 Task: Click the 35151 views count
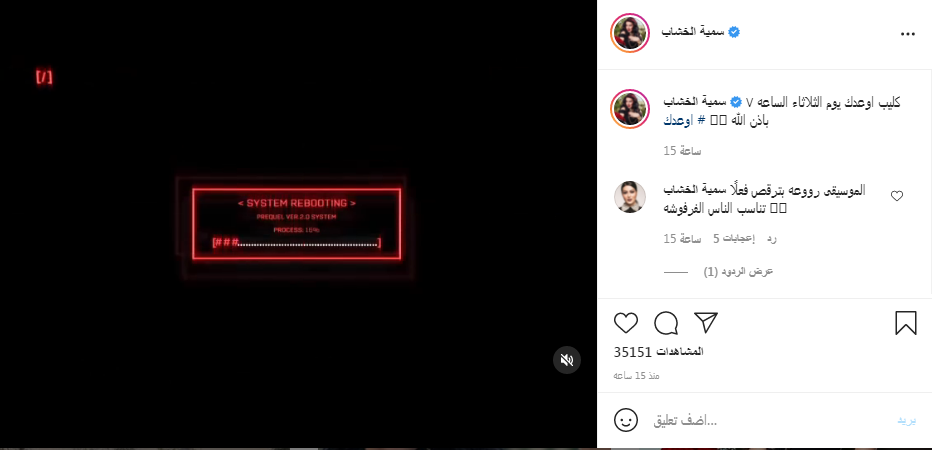659,352
